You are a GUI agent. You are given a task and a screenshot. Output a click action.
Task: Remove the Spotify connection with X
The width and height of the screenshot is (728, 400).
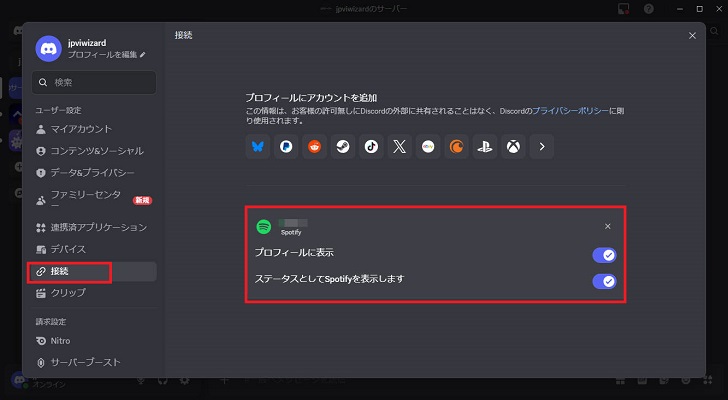pyautogui.click(x=608, y=226)
